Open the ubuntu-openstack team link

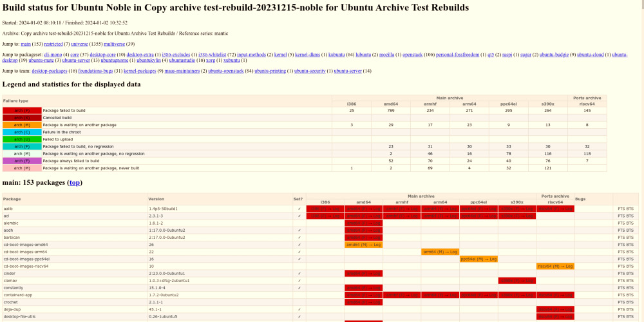coord(230,71)
